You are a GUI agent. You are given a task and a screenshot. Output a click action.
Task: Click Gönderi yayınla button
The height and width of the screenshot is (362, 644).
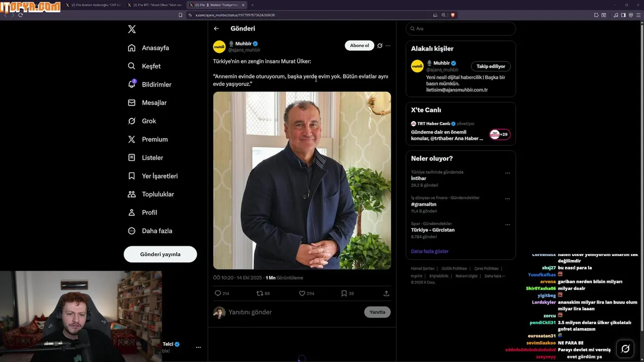(x=160, y=254)
